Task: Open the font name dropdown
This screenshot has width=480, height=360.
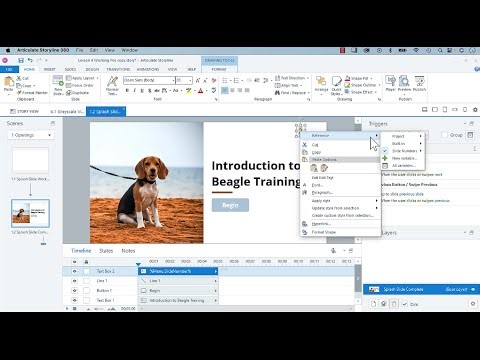Action: pyautogui.click(x=173, y=80)
